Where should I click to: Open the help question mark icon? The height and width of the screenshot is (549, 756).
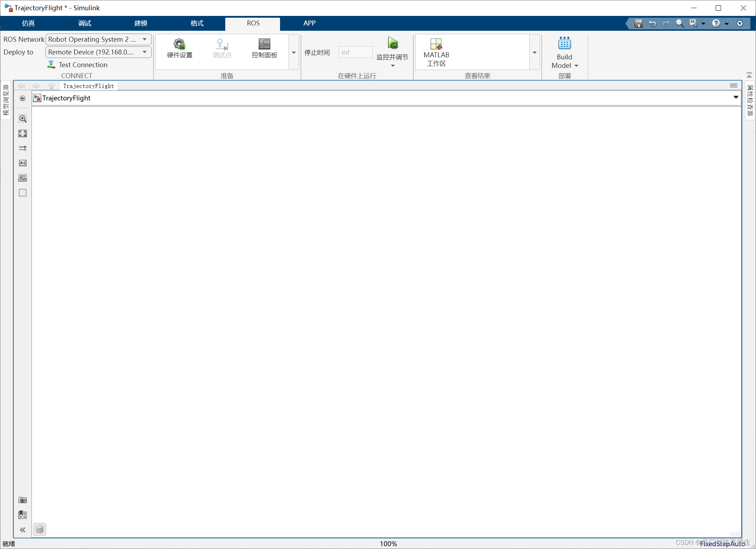tap(716, 23)
